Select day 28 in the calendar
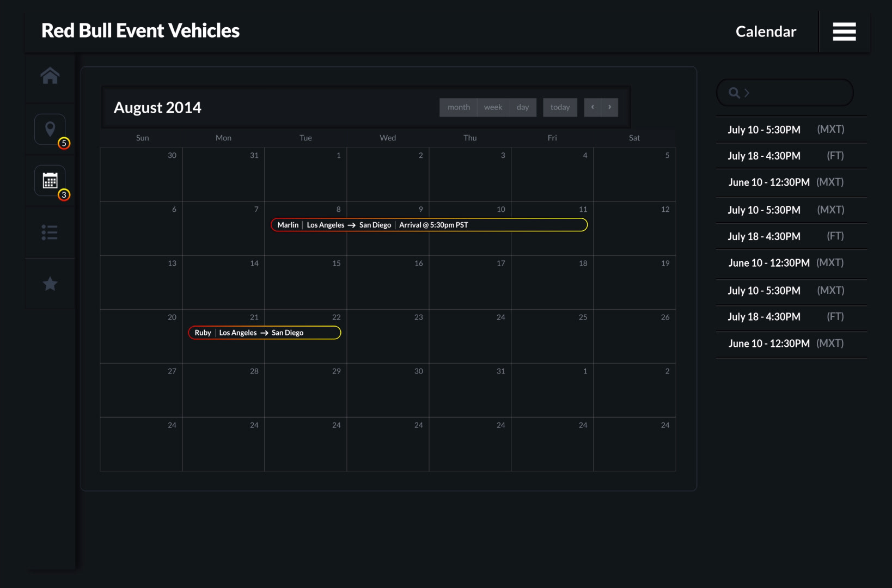The image size is (892, 588). (x=223, y=390)
